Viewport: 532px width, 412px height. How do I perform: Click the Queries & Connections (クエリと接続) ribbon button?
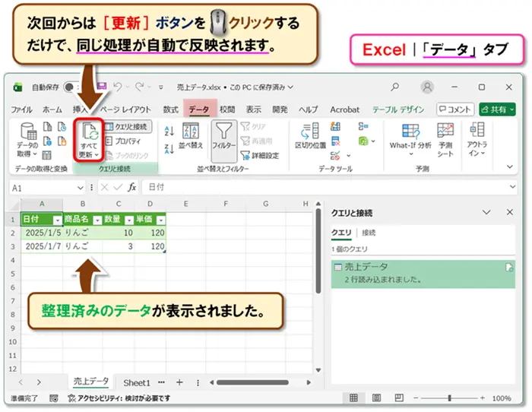(x=128, y=127)
